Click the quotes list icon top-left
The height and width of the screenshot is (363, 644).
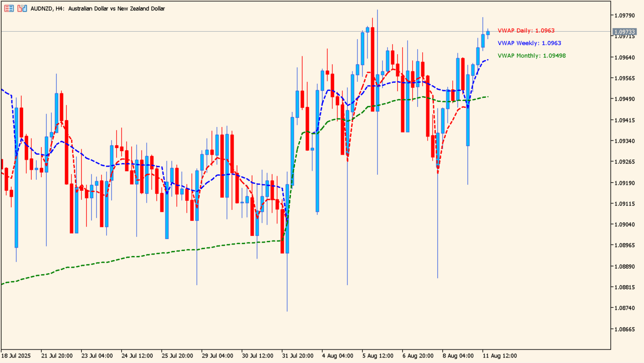click(9, 8)
